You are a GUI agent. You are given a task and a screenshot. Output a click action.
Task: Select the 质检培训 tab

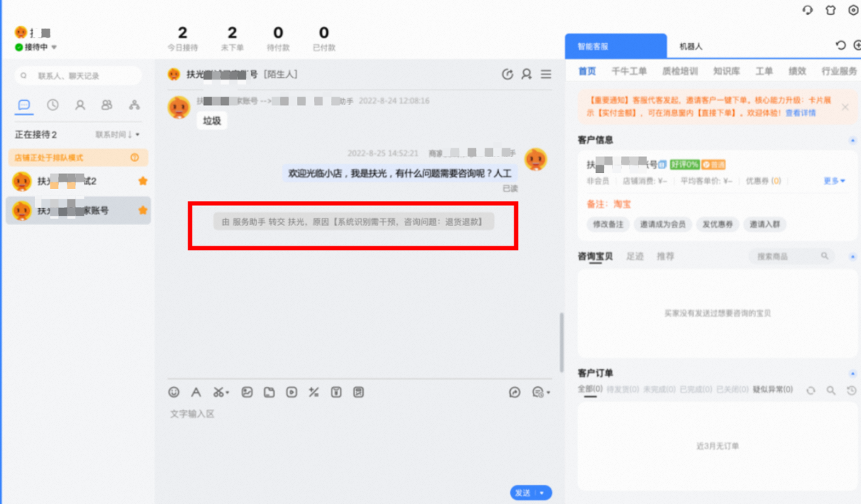680,71
